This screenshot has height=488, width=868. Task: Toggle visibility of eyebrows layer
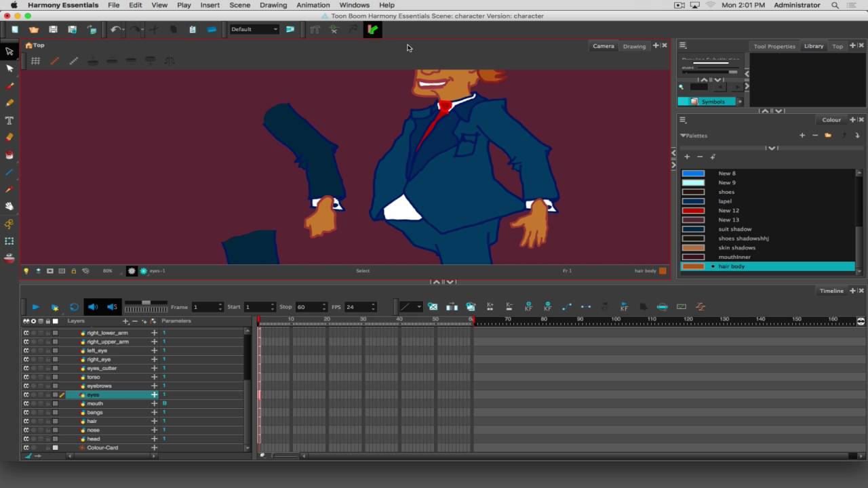point(26,386)
